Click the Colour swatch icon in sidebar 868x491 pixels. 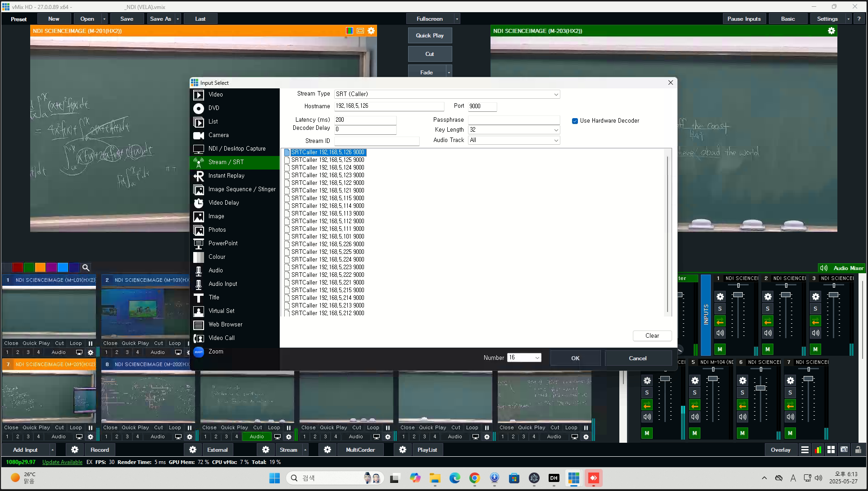tap(199, 257)
